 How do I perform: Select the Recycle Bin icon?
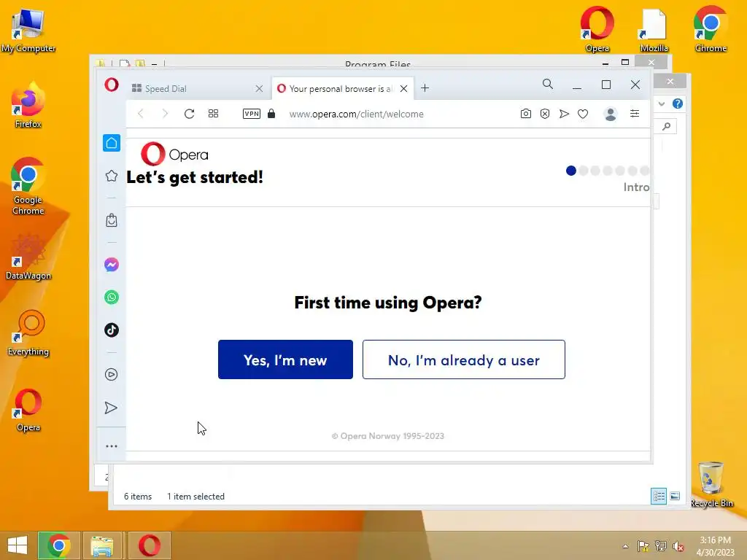click(711, 484)
